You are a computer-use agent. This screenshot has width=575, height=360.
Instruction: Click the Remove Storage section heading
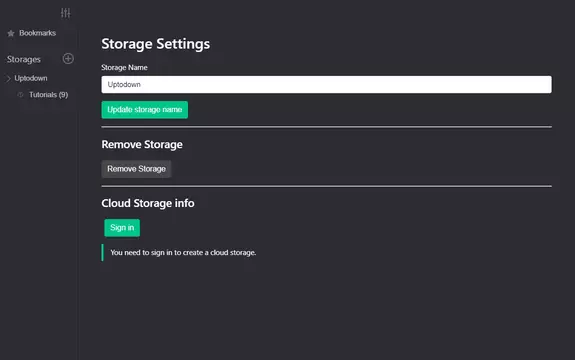pos(142,144)
